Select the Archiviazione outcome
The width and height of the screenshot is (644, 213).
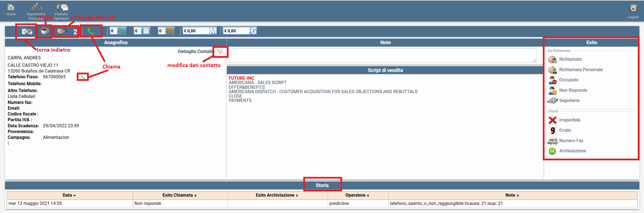tap(572, 151)
